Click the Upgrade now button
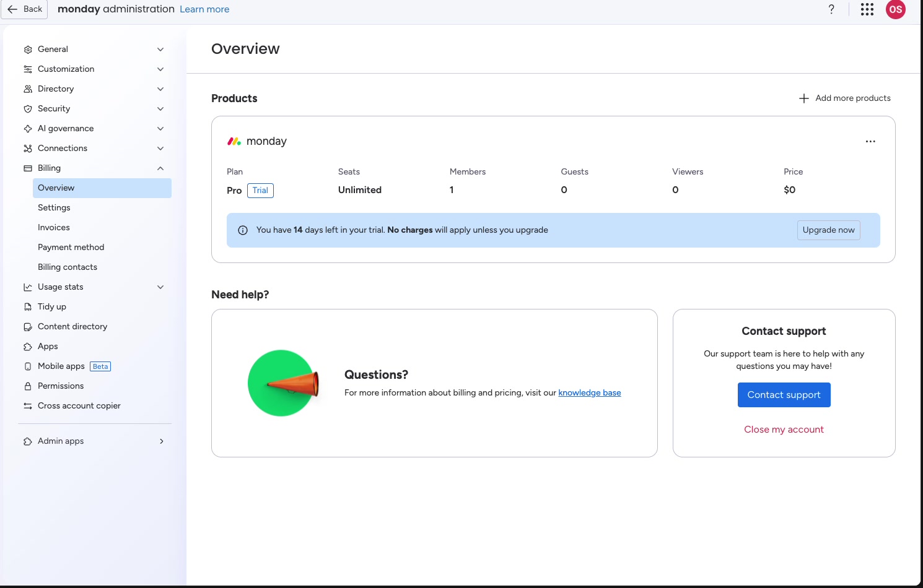The image size is (923, 588). (x=828, y=230)
